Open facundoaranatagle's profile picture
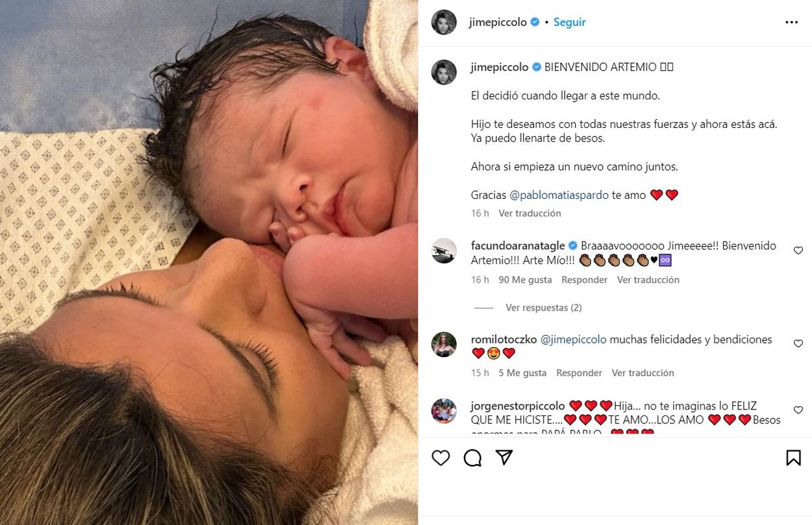The height and width of the screenshot is (525, 812). point(444,251)
